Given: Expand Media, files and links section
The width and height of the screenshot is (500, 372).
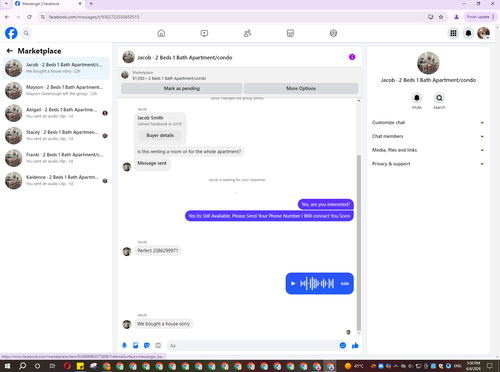Looking at the screenshot, I should coord(428,150).
